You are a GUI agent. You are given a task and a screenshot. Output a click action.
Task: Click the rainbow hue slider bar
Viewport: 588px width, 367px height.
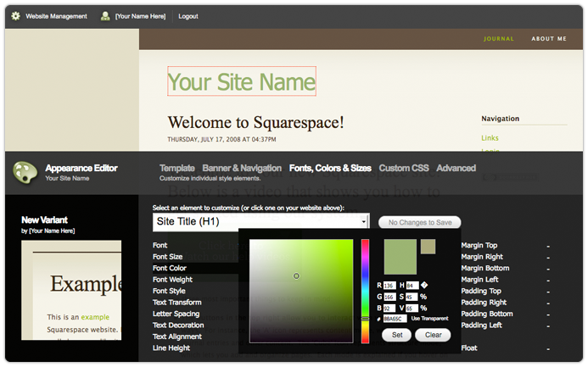(x=365, y=291)
